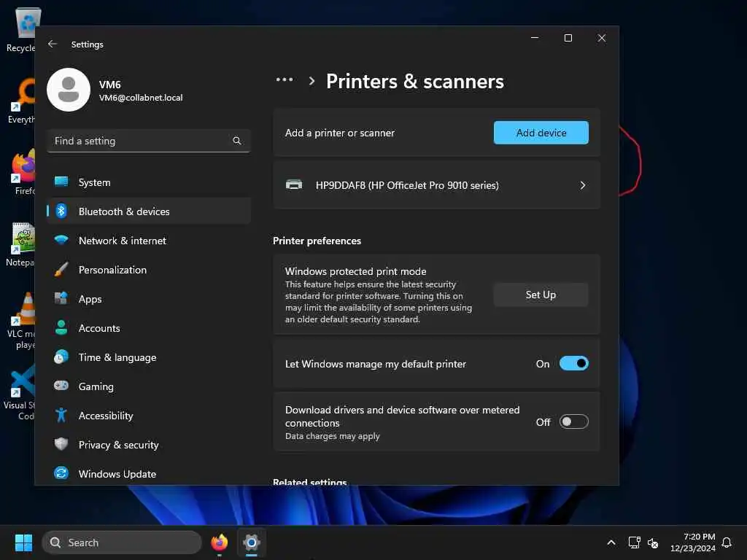Select the Apps category
Image resolution: width=747 pixels, height=560 pixels.
coord(149,298)
